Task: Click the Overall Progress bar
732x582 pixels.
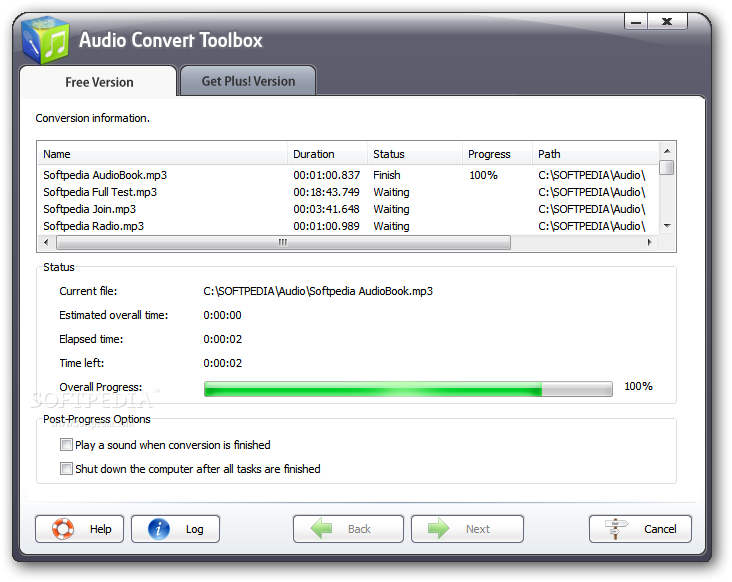Action: pos(408,389)
